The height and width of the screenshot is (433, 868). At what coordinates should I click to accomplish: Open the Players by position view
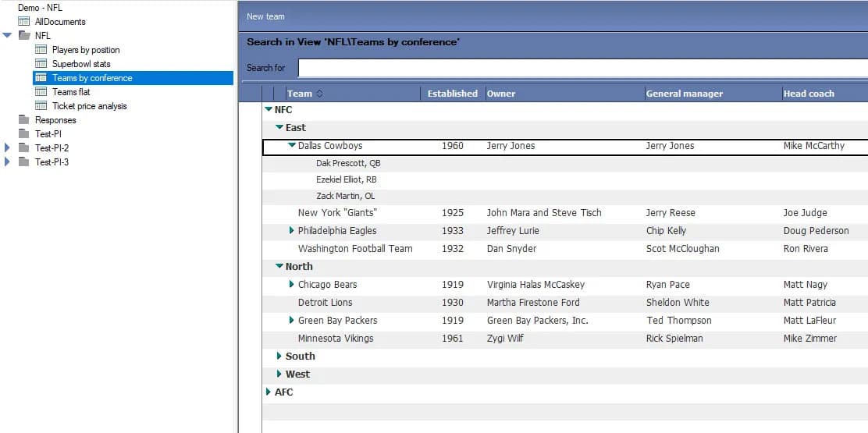click(x=86, y=50)
